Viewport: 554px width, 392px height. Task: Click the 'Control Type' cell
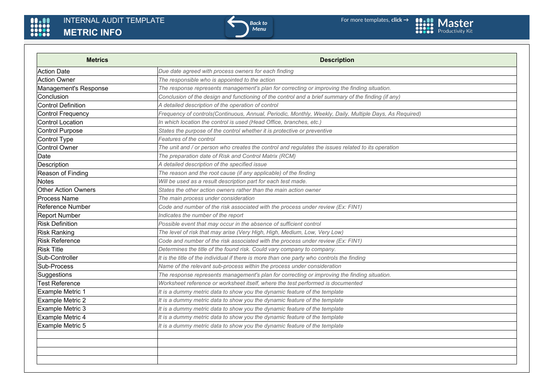pyautogui.click(x=97, y=139)
